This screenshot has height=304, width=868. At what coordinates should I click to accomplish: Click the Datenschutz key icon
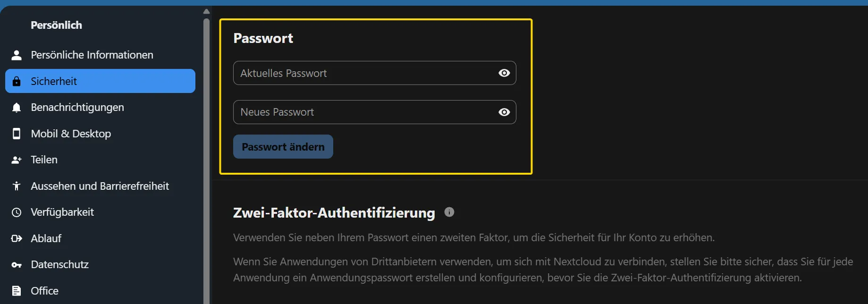click(x=17, y=265)
